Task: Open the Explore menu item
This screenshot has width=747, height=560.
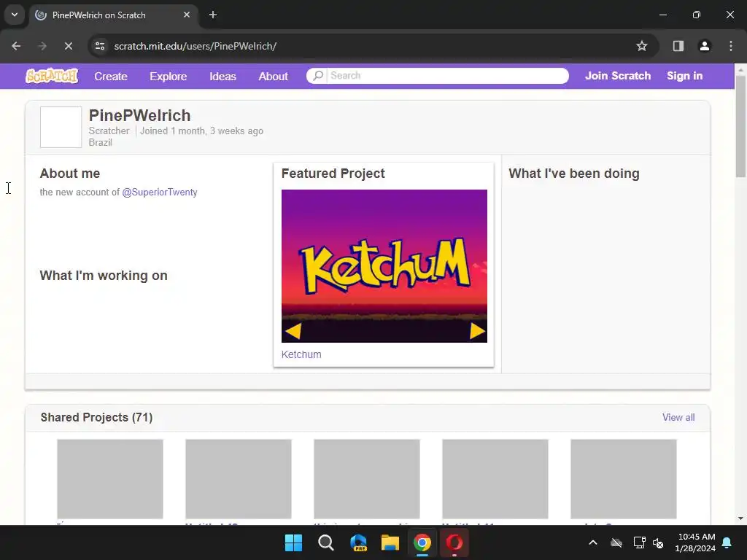Action: (169, 76)
